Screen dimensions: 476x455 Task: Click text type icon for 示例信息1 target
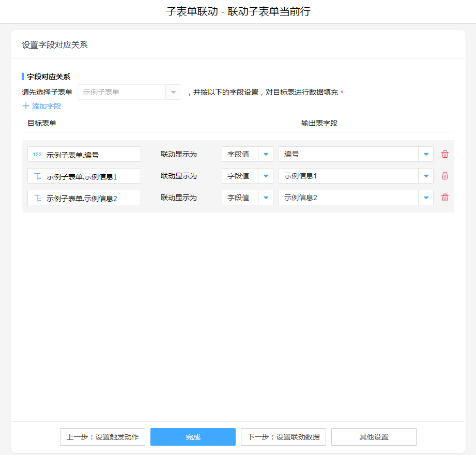pyautogui.click(x=37, y=176)
